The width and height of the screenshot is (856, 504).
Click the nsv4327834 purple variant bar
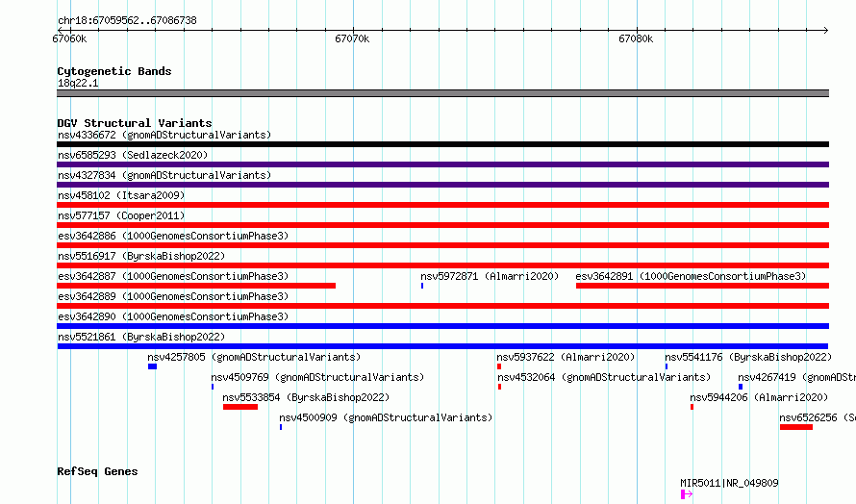(442, 185)
